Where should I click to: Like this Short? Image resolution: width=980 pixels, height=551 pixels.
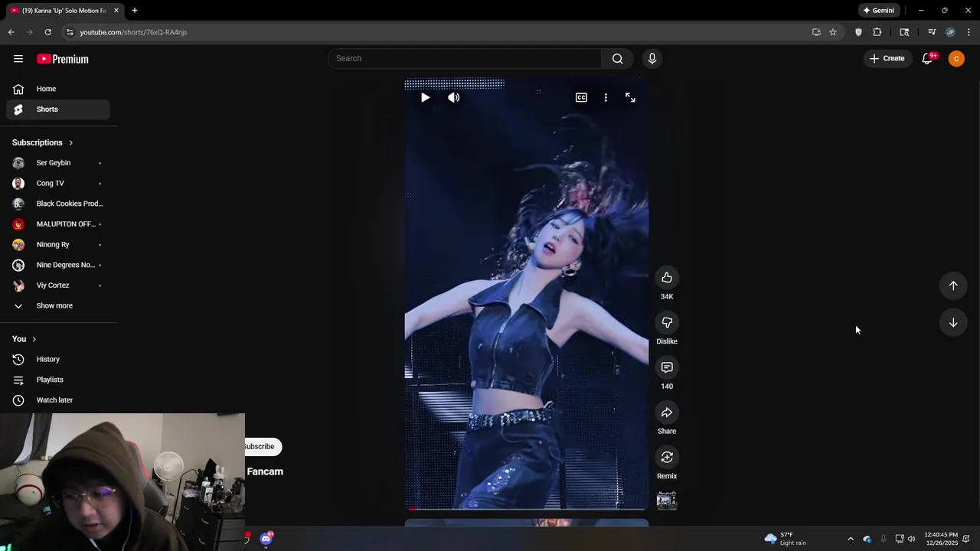coord(667,278)
